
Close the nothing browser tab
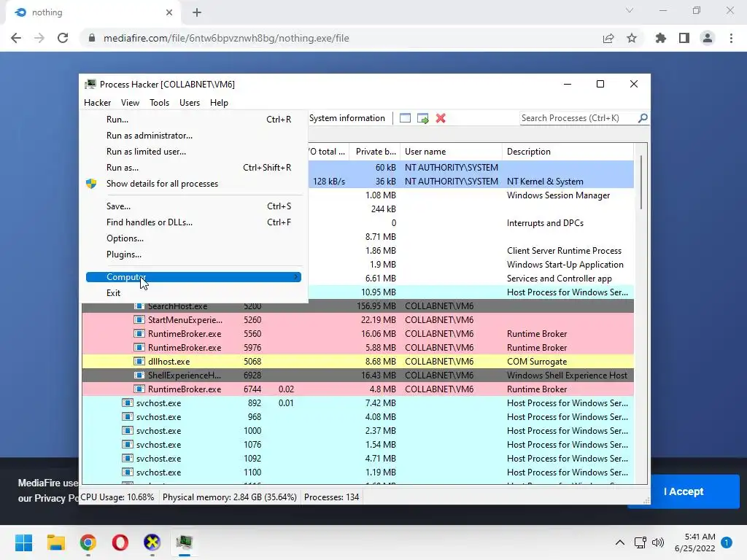tap(169, 12)
